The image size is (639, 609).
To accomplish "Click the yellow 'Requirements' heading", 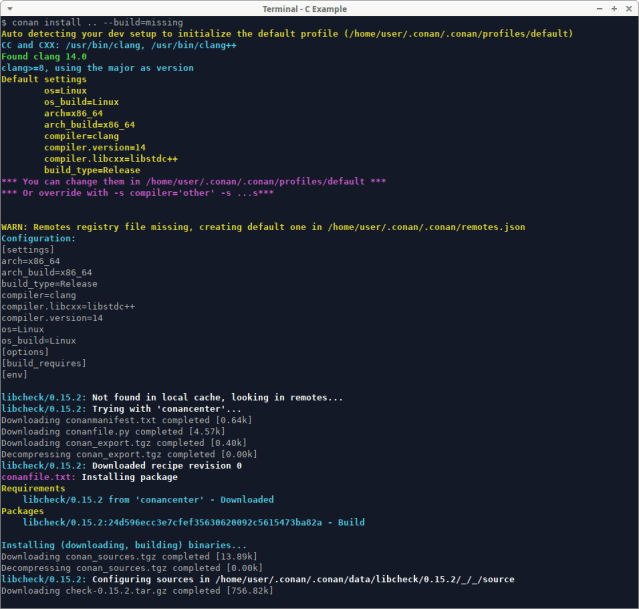I will click(x=33, y=488).
